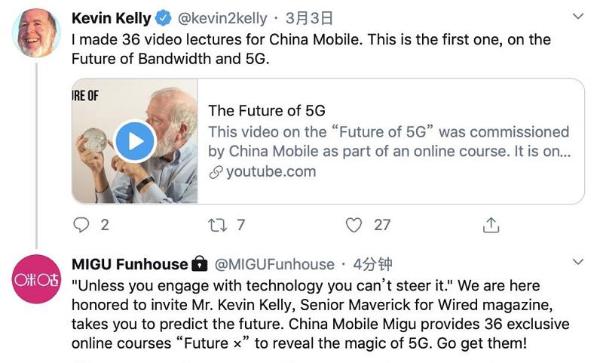Click Kevin Kelly's blue verified badge
This screenshot has width=600, height=363.
point(163,18)
